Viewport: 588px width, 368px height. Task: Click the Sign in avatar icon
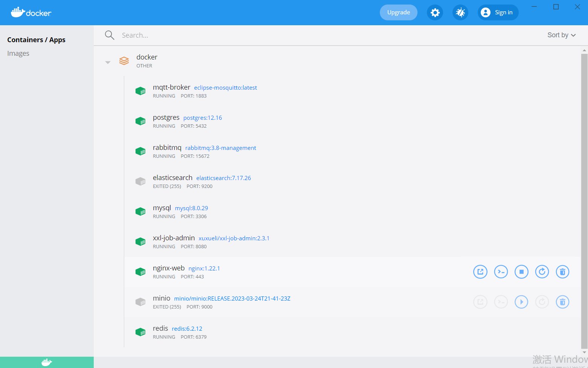(x=486, y=12)
